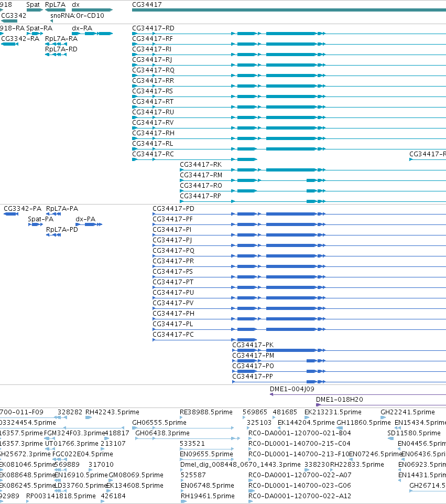Click CG3342-RA transcript label
Viewport: 446px width, 504px height.
pyautogui.click(x=20, y=39)
